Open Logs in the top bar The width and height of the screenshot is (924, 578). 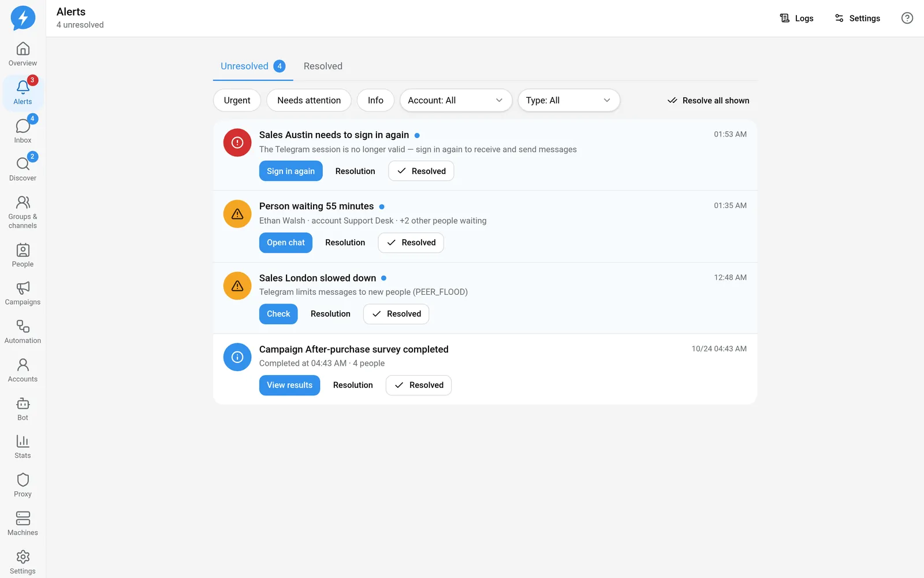click(796, 18)
